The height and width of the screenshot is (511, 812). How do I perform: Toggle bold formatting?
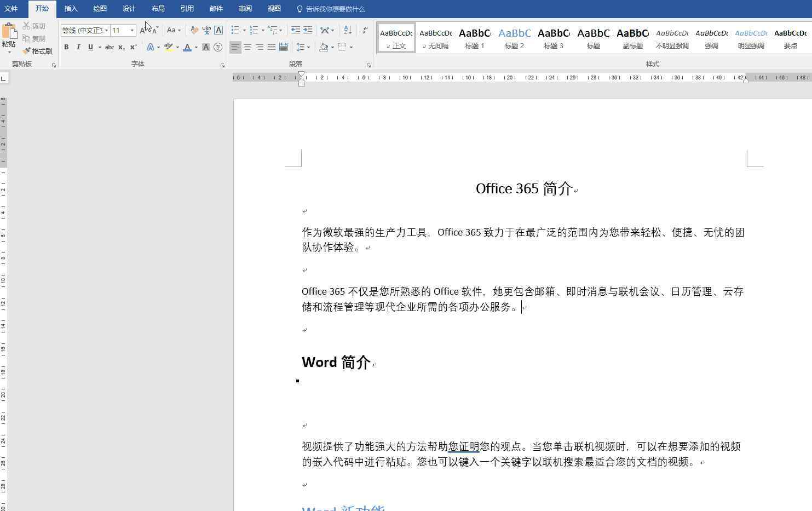[66, 47]
